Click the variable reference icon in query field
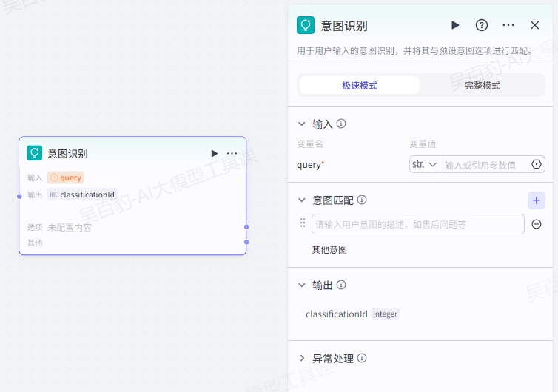The height and width of the screenshot is (392, 558). pyautogui.click(x=537, y=164)
